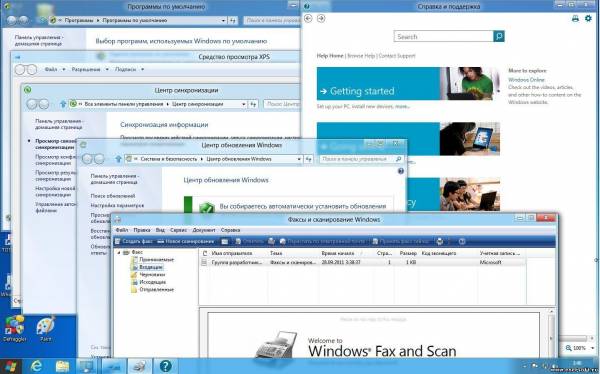The width and height of the screenshot is (600, 374).
Task: Click the search magnifier button in Help
Action: (499, 36)
